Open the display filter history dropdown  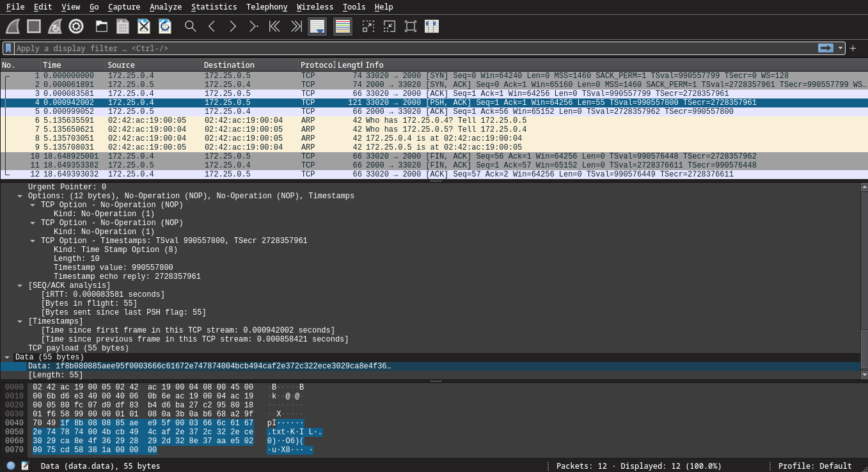click(x=840, y=49)
